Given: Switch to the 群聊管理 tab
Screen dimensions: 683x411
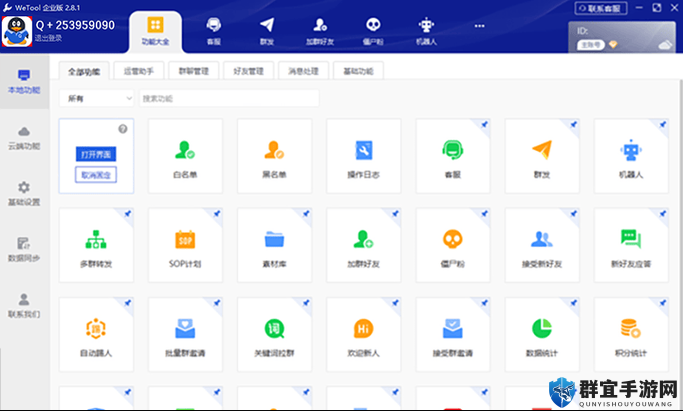Looking at the screenshot, I should (194, 71).
